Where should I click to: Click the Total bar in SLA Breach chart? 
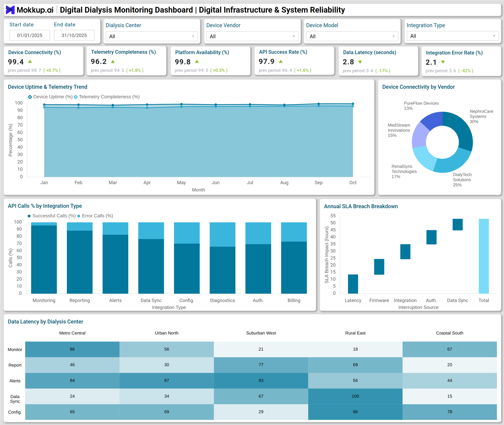coord(484,256)
